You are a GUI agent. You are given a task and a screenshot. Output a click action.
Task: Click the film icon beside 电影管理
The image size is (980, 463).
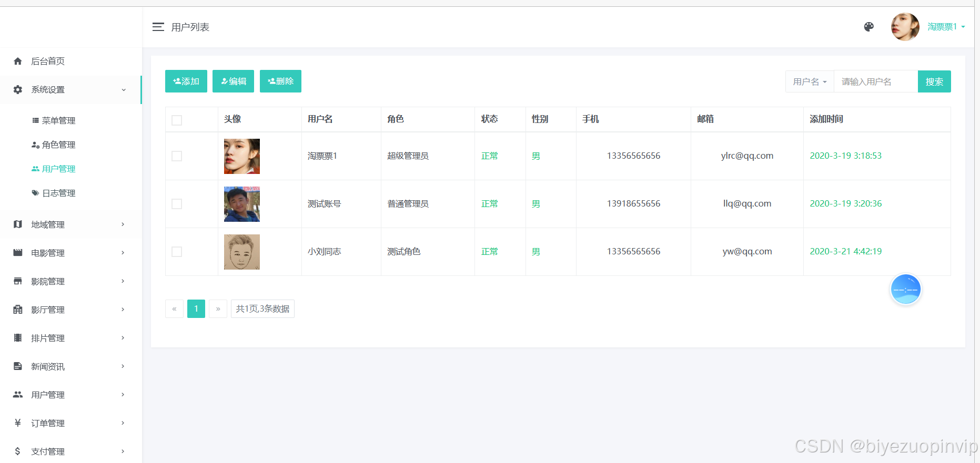click(x=18, y=253)
